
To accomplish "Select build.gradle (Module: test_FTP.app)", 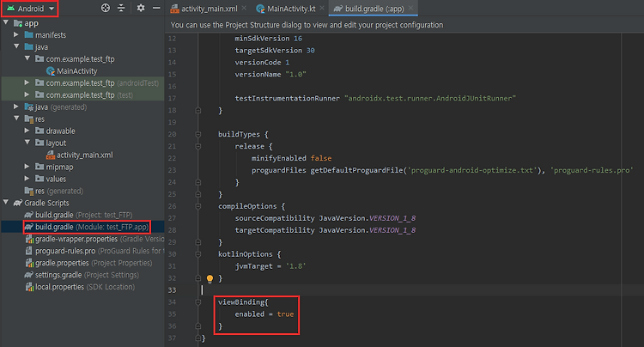I will (x=92, y=227).
